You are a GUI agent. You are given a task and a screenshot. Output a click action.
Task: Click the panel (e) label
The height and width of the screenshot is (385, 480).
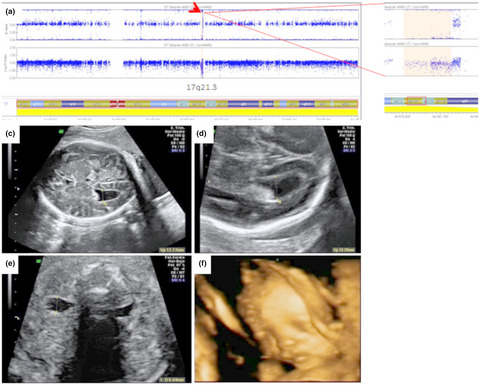11,263
